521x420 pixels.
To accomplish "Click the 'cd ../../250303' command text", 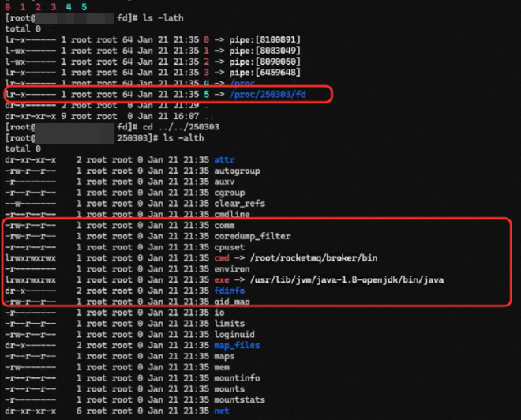I will point(169,126).
